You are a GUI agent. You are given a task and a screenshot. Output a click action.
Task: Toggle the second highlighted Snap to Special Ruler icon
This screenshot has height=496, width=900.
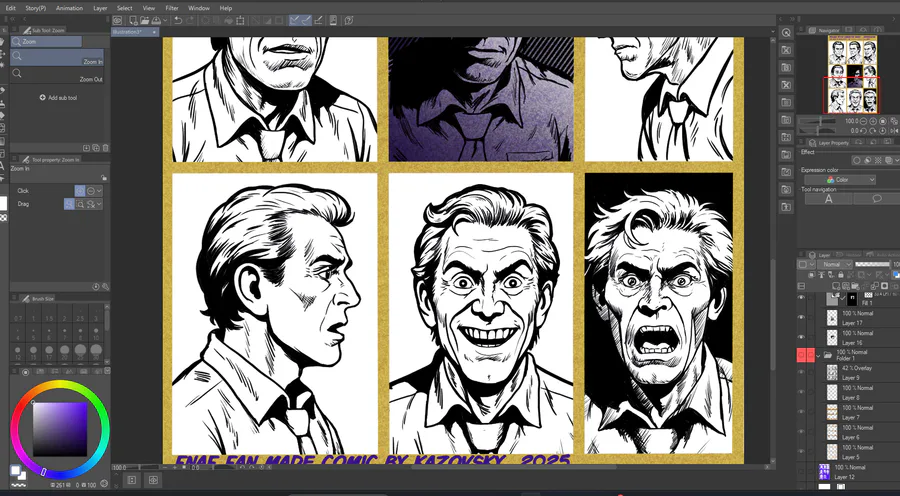[x=307, y=21]
